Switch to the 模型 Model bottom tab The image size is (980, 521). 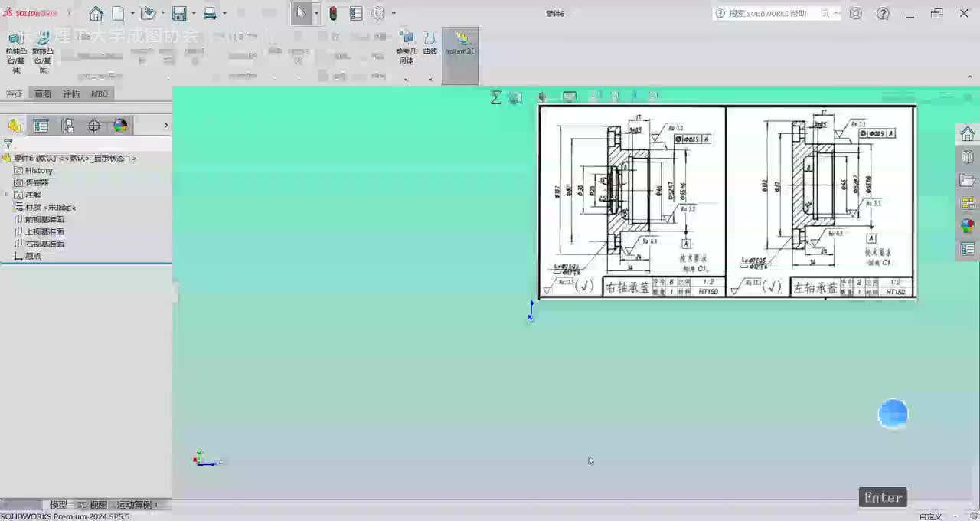tap(58, 505)
